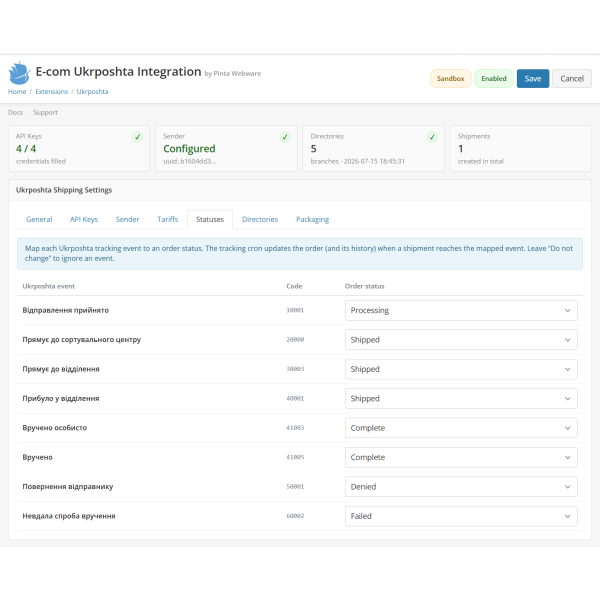The height and width of the screenshot is (600, 600).
Task: Open the Support link
Action: click(45, 112)
